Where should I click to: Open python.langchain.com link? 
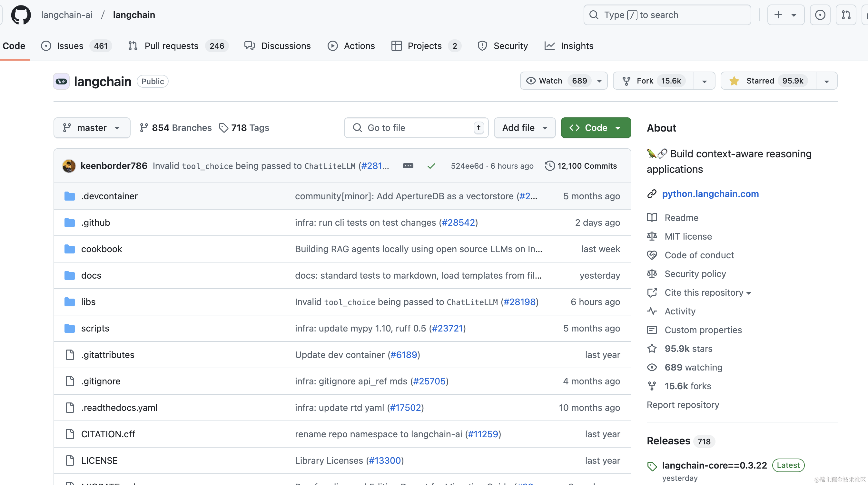tap(710, 194)
